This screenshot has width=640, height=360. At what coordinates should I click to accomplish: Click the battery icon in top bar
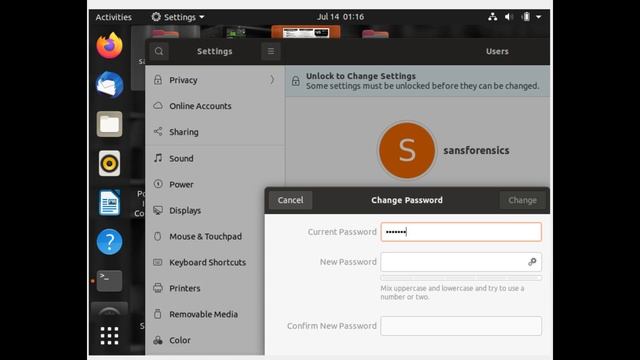tap(526, 17)
